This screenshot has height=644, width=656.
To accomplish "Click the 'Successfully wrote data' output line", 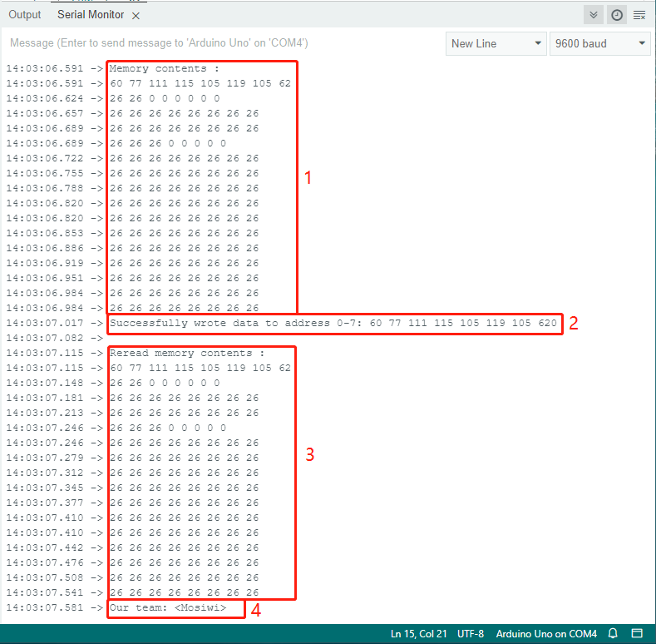I will 333,323.
